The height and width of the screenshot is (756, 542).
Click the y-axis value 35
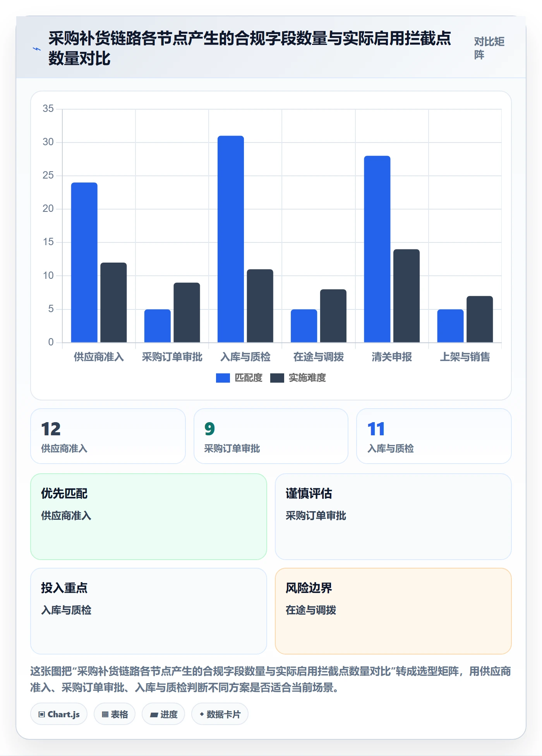click(x=48, y=108)
